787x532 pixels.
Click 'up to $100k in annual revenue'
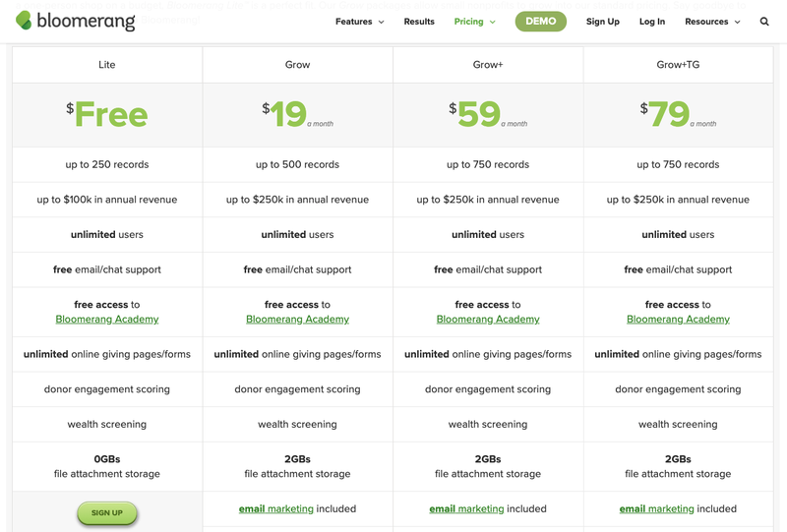[x=107, y=200]
